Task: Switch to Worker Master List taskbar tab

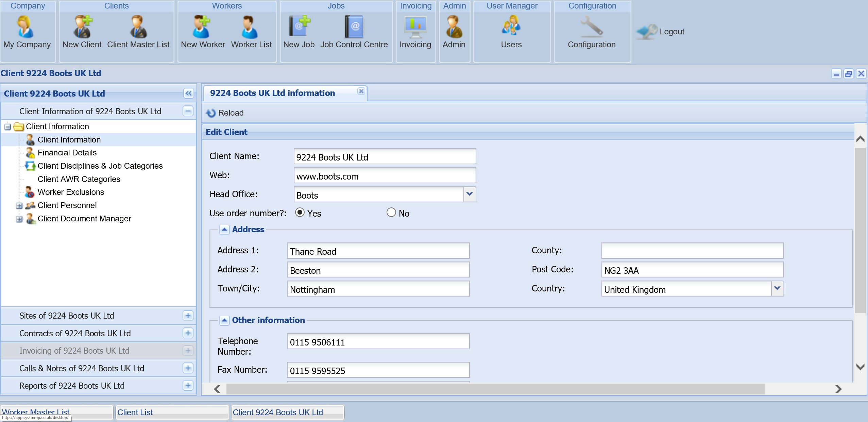Action: (x=57, y=412)
